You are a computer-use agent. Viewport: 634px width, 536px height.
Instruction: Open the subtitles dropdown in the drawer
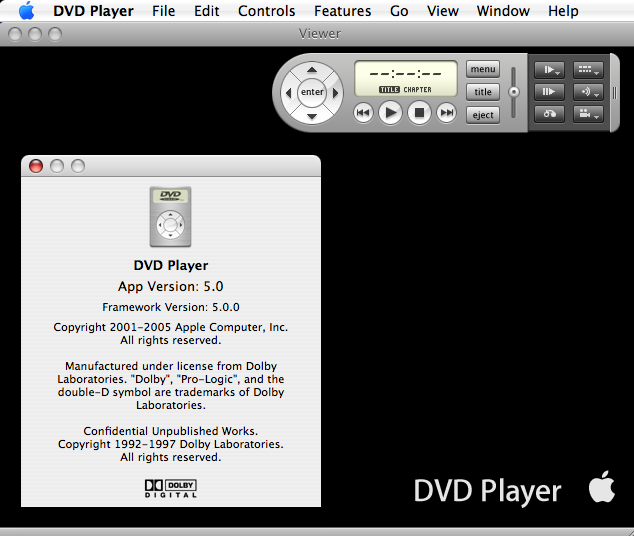[588, 70]
